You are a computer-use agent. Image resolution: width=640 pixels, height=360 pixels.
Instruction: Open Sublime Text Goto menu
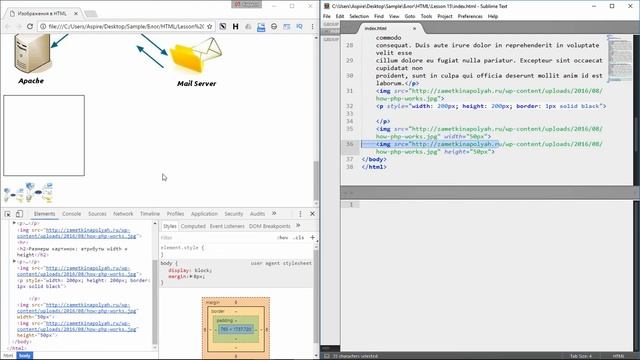(x=410, y=16)
